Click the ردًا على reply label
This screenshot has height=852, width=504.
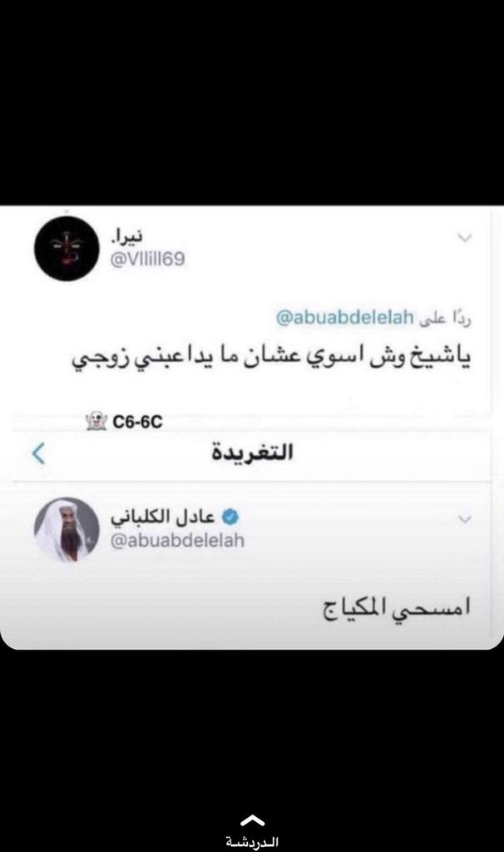(445, 319)
